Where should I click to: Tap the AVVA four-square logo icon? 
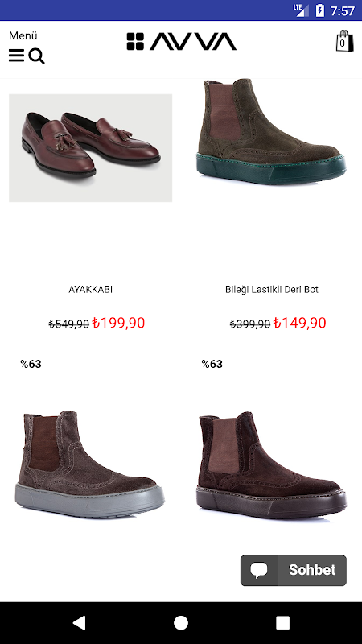(x=135, y=42)
